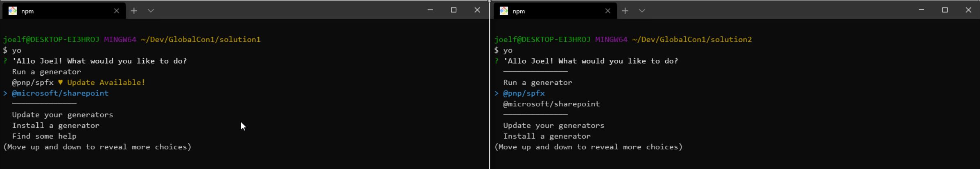Choose @pnp/spfx Update Available option
This screenshot has height=169, width=980.
pyautogui.click(x=79, y=83)
